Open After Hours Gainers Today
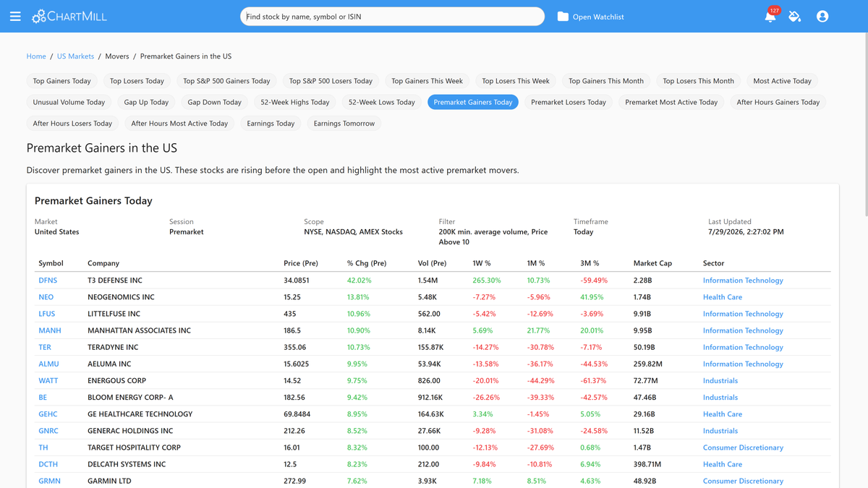This screenshot has height=488, width=868. click(778, 102)
